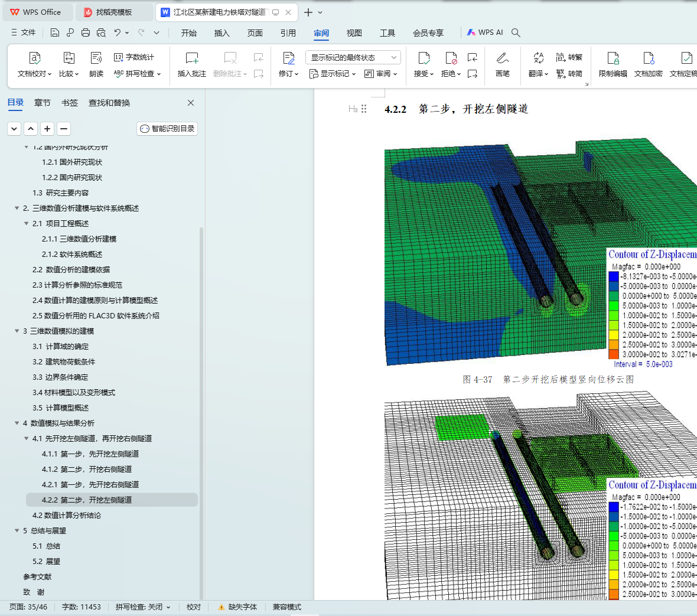Click the WPS Office home tab
Screen dimensions: 697x616
[38, 12]
